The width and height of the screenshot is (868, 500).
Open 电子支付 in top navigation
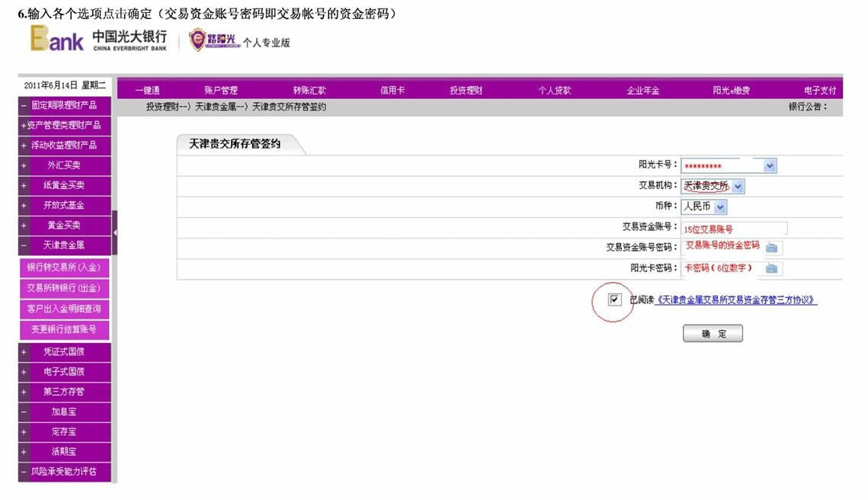pyautogui.click(x=820, y=90)
